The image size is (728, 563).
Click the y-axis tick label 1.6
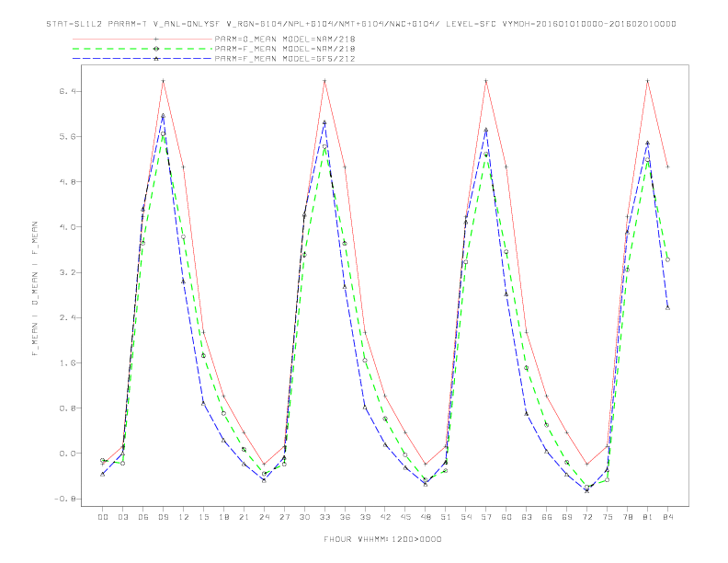click(x=67, y=363)
